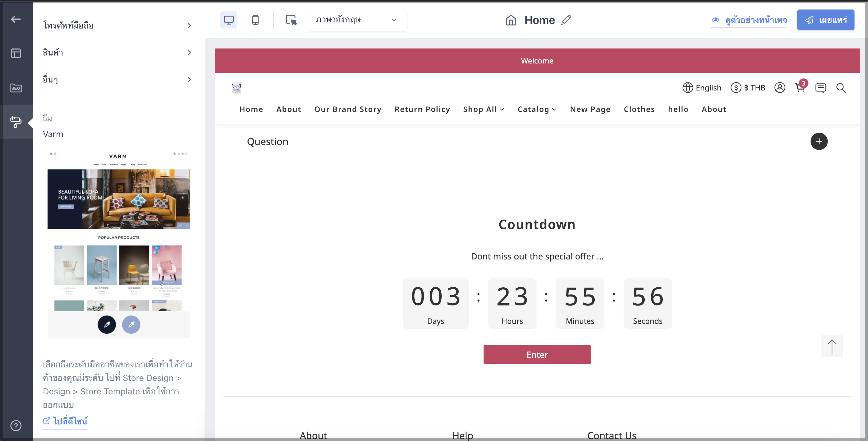Open the THB currency selector
Screen dimensions: 868x441
(748, 88)
